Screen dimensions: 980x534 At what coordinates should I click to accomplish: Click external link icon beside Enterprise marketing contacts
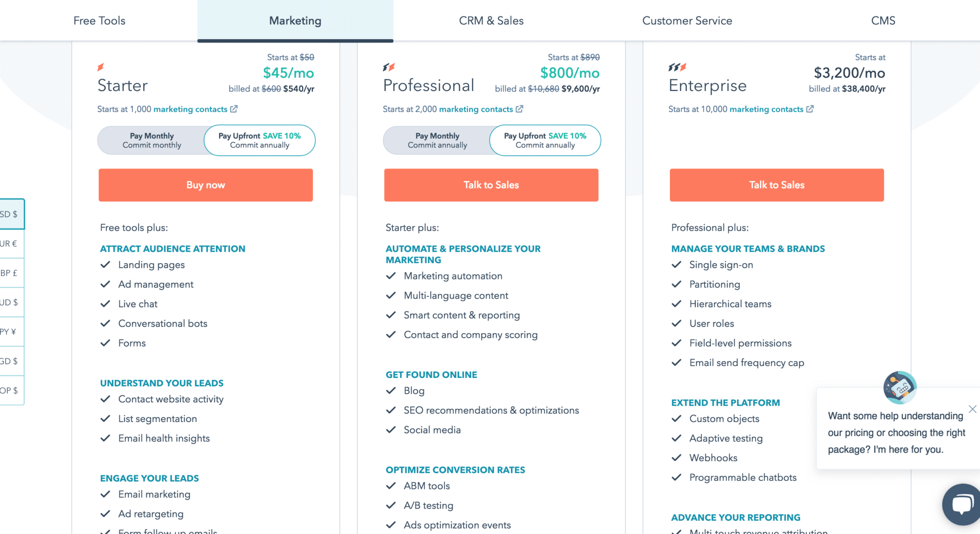point(810,109)
